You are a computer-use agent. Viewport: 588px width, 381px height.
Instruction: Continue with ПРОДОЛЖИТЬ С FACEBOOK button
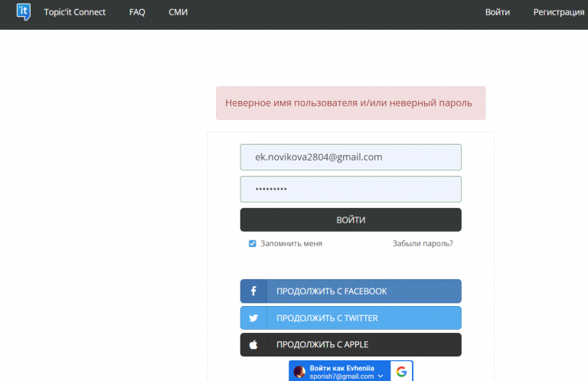coord(351,291)
